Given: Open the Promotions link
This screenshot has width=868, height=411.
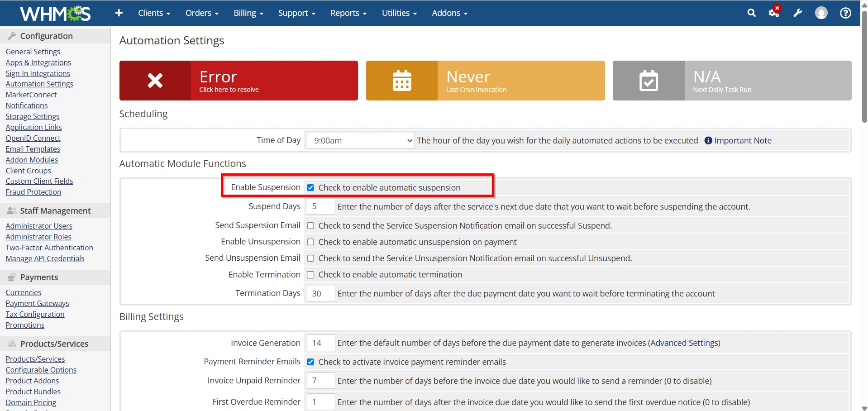Looking at the screenshot, I should [25, 325].
